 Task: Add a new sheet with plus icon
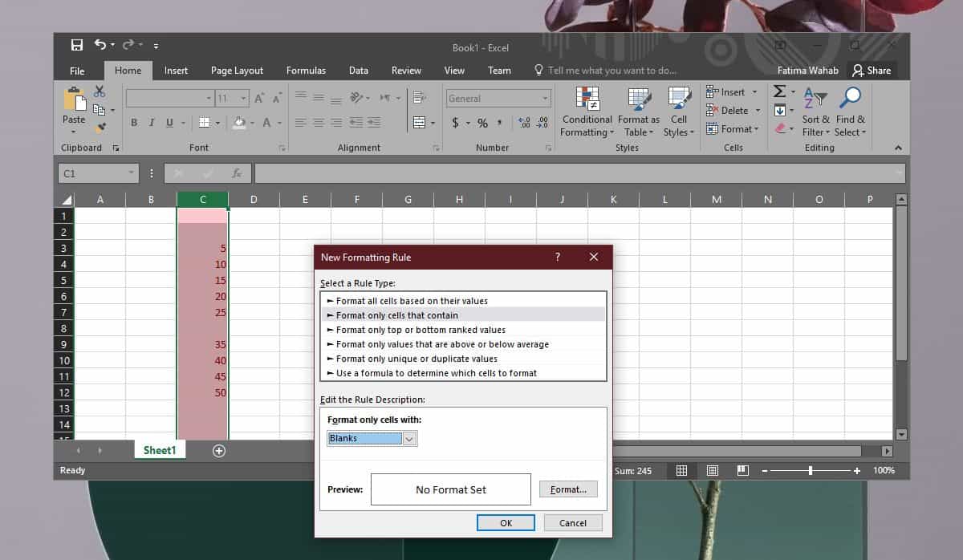pos(219,451)
